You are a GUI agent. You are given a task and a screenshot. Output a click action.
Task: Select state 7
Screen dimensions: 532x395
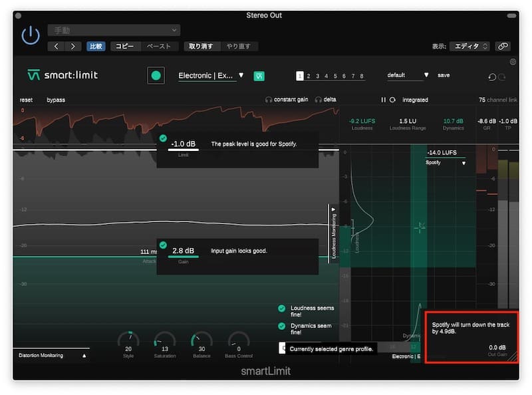353,76
